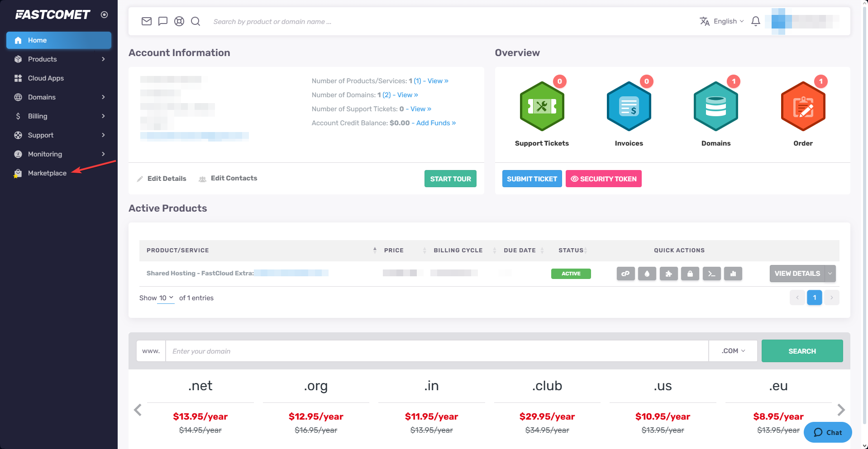
Task: Click the $13.95/year .net price
Action: click(x=200, y=416)
